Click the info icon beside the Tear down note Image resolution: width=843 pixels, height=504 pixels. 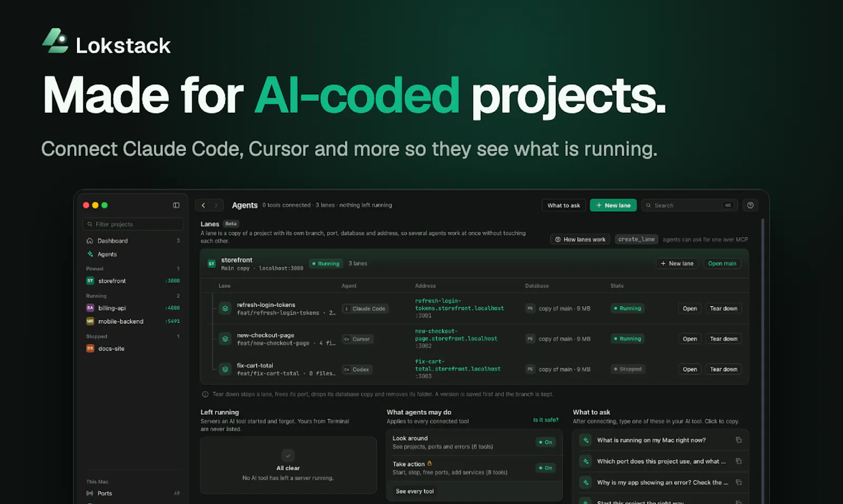point(205,394)
